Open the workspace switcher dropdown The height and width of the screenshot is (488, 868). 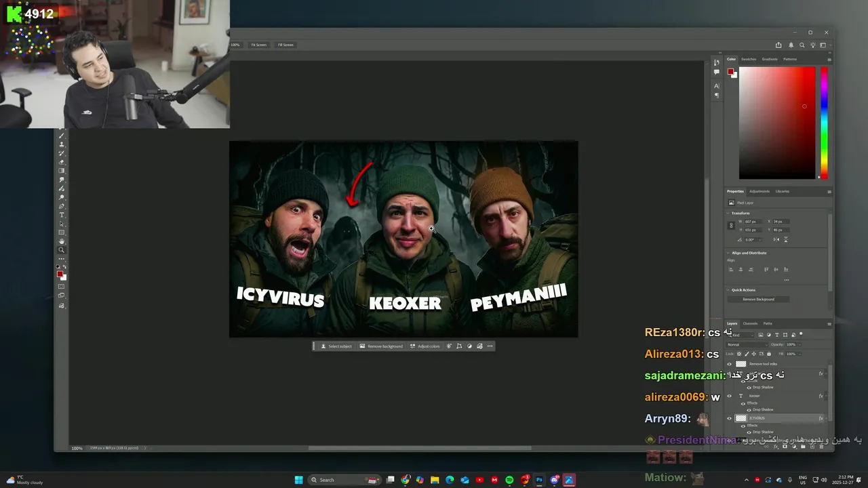(x=823, y=45)
